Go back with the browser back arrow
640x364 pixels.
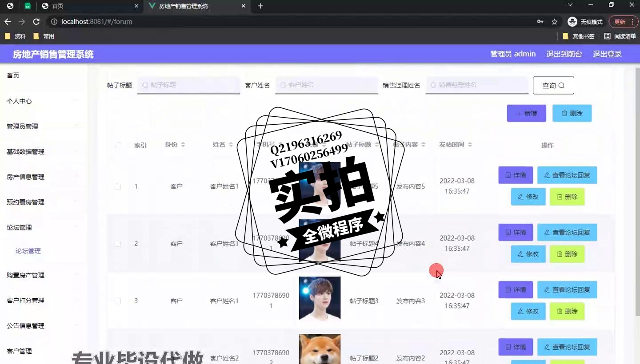coord(8,21)
